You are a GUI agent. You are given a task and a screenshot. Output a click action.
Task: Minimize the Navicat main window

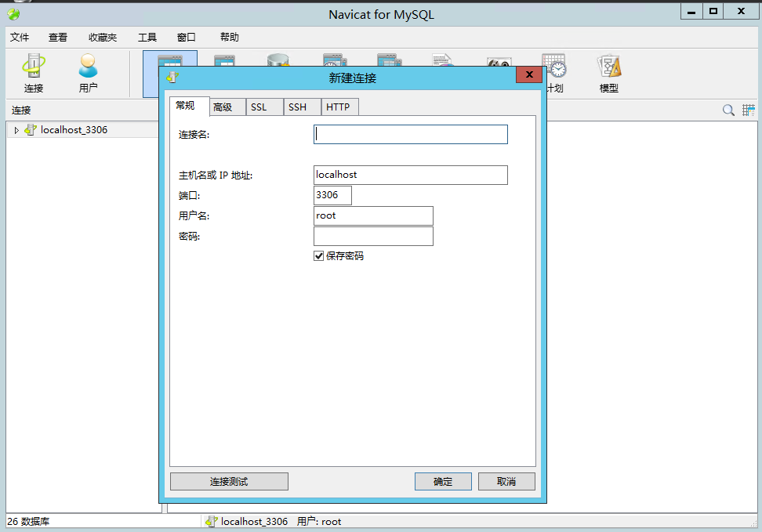pyautogui.click(x=691, y=11)
